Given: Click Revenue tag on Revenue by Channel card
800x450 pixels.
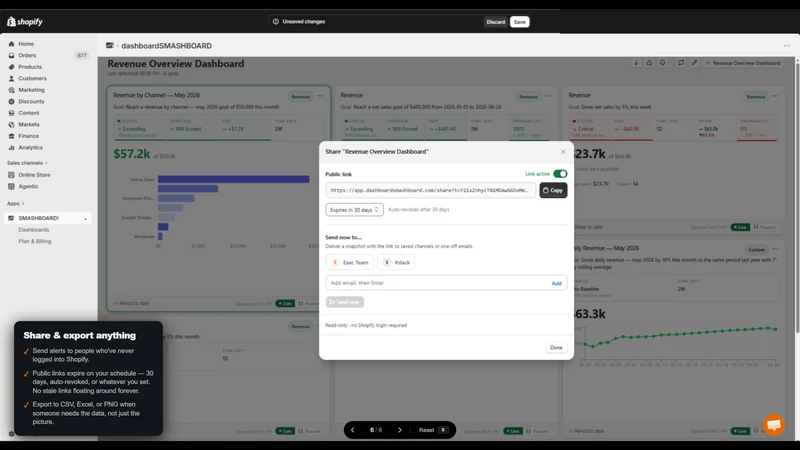Looking at the screenshot, I should click(301, 96).
